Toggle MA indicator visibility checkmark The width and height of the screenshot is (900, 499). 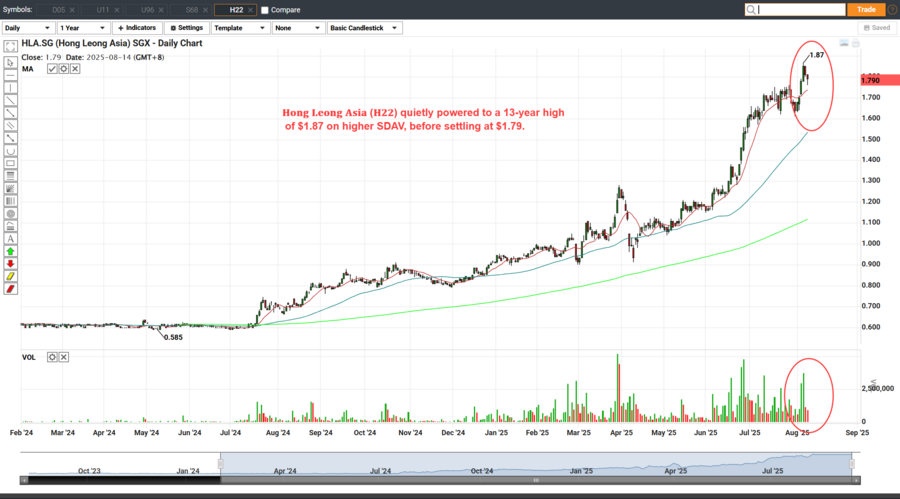(x=52, y=69)
